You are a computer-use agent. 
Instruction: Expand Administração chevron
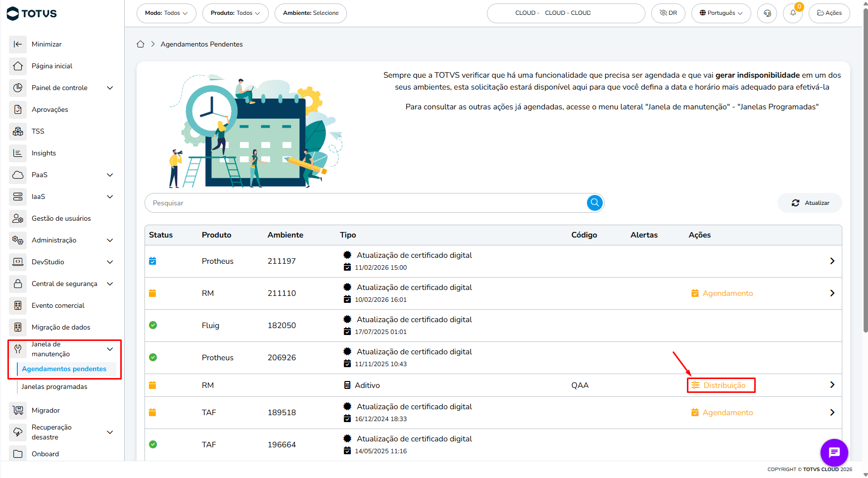(x=110, y=240)
